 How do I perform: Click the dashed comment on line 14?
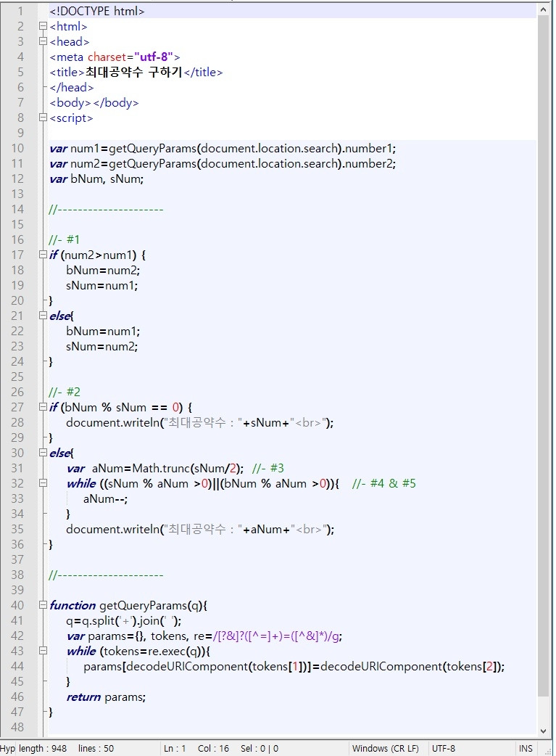[x=106, y=209]
